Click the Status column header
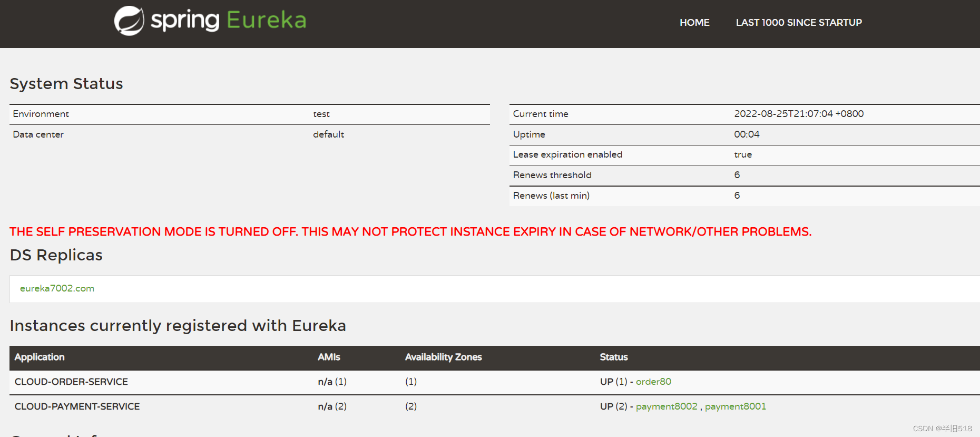The width and height of the screenshot is (980, 437). (614, 357)
